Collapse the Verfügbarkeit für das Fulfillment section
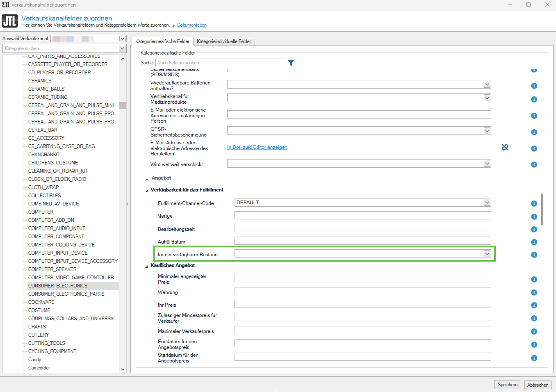The width and height of the screenshot is (556, 392). pos(146,191)
